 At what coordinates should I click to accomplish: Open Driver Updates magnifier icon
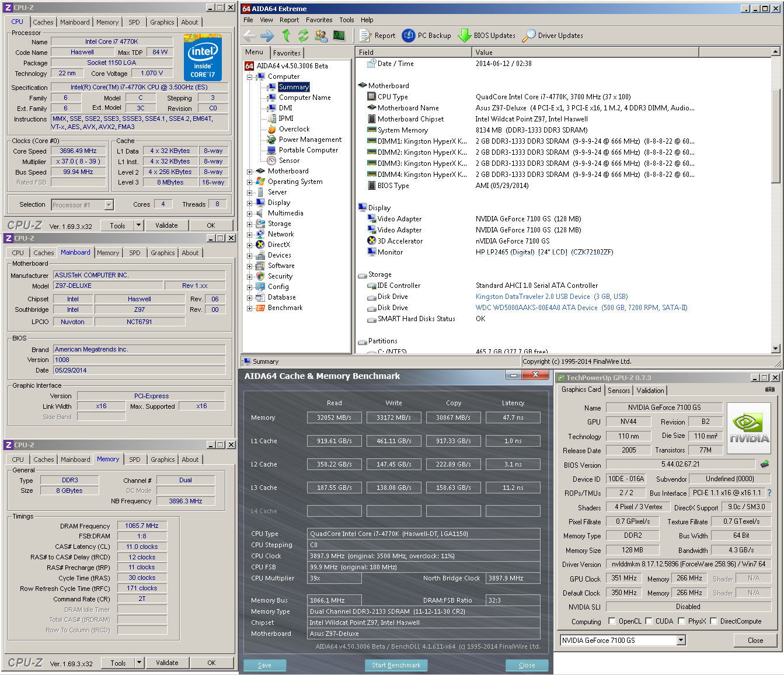(553, 36)
